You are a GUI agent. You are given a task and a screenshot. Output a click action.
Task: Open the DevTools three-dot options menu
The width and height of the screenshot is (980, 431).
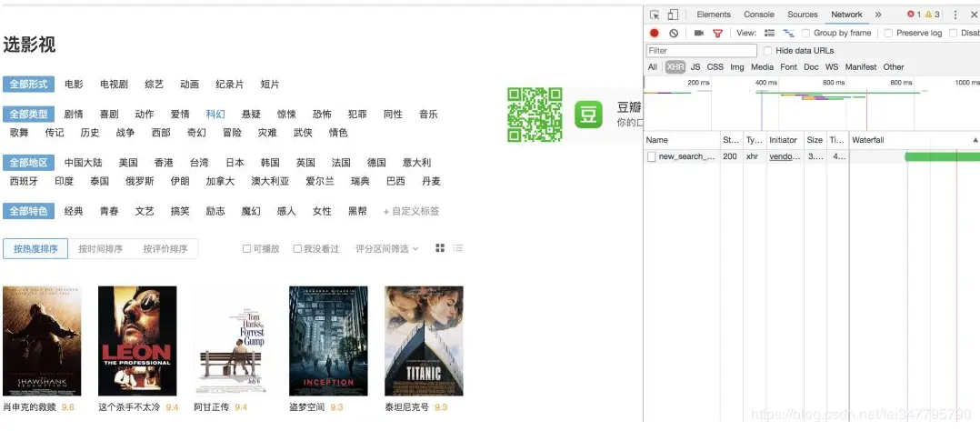(x=955, y=15)
